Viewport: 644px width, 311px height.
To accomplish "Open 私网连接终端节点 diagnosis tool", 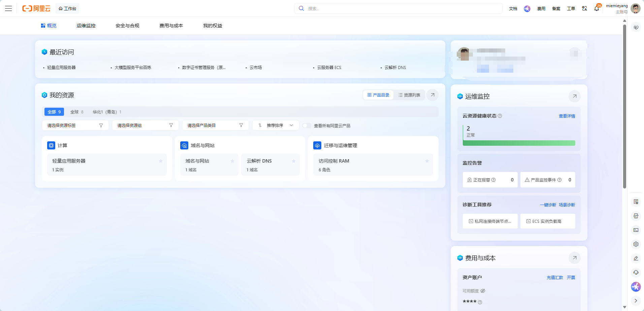I will click(x=490, y=221).
